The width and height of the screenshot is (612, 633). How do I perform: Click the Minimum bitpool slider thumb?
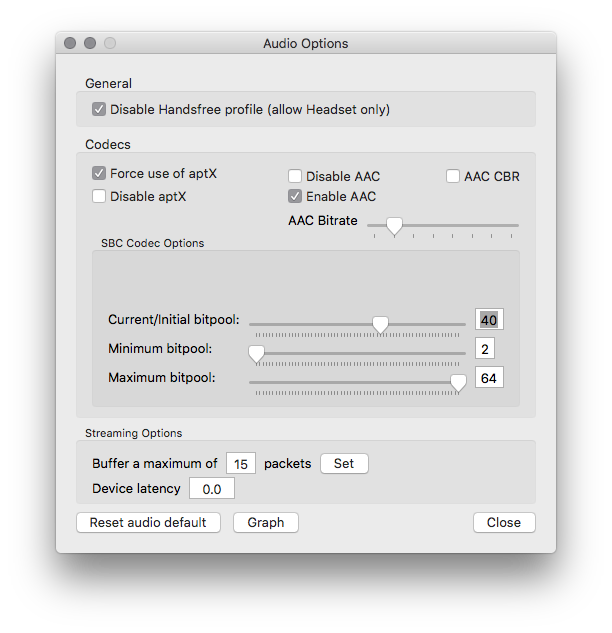pyautogui.click(x=256, y=354)
